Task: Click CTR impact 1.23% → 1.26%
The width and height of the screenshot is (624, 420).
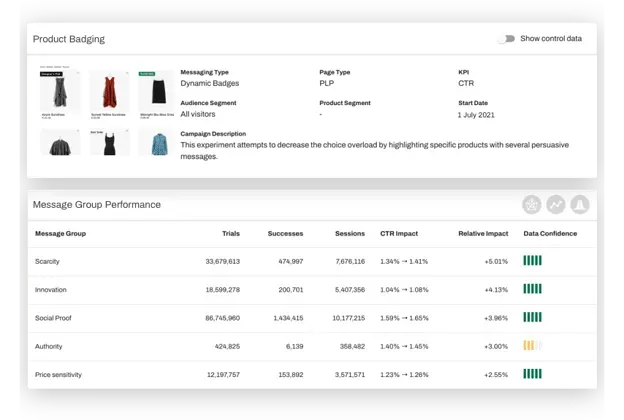Action: pos(404,375)
